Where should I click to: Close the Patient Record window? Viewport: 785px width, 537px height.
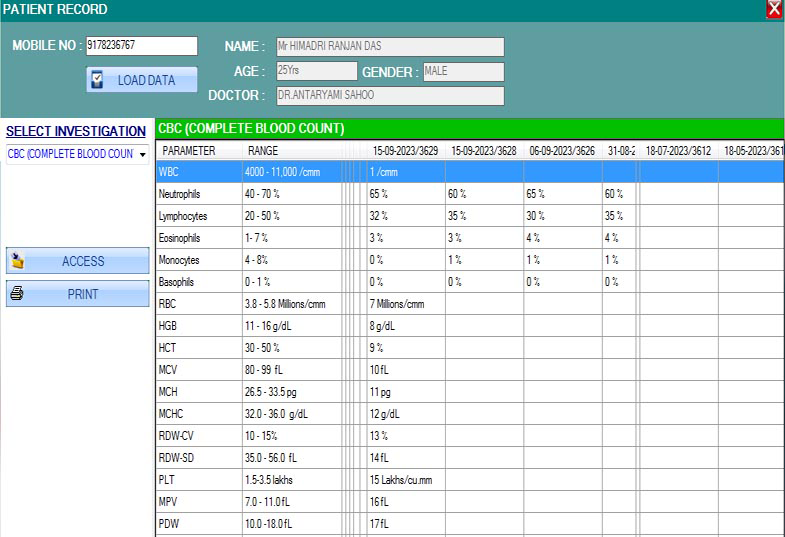[773, 10]
